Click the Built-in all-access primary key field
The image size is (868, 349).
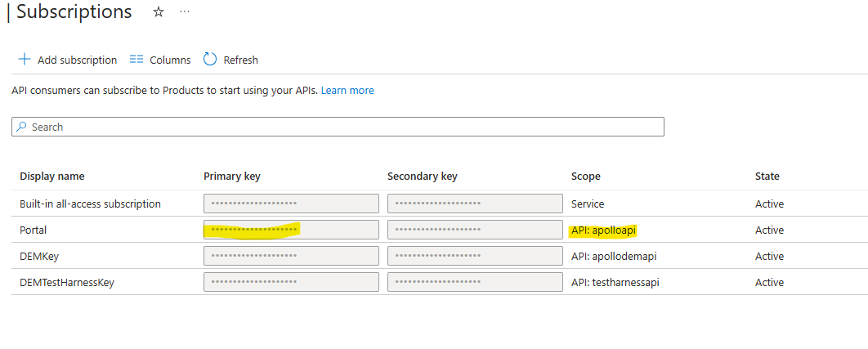(291, 204)
